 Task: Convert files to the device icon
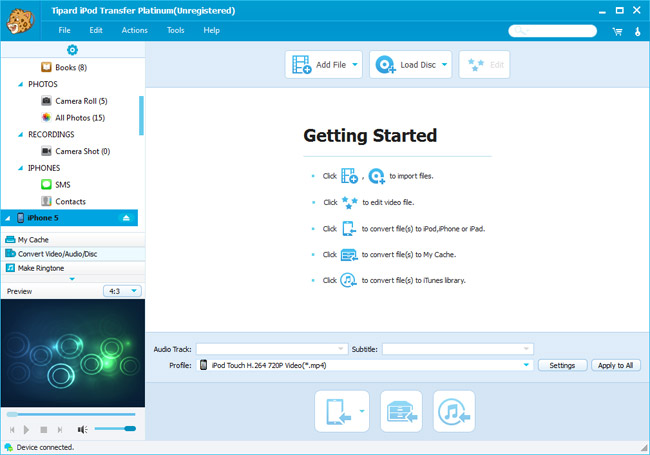[337, 411]
